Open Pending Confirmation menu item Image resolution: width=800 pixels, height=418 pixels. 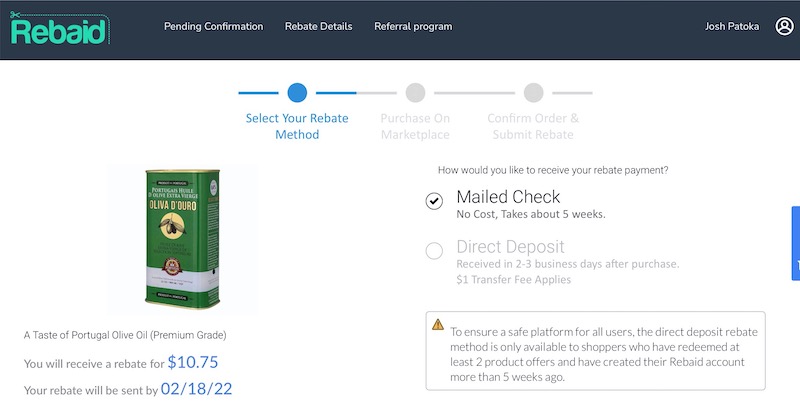(213, 26)
